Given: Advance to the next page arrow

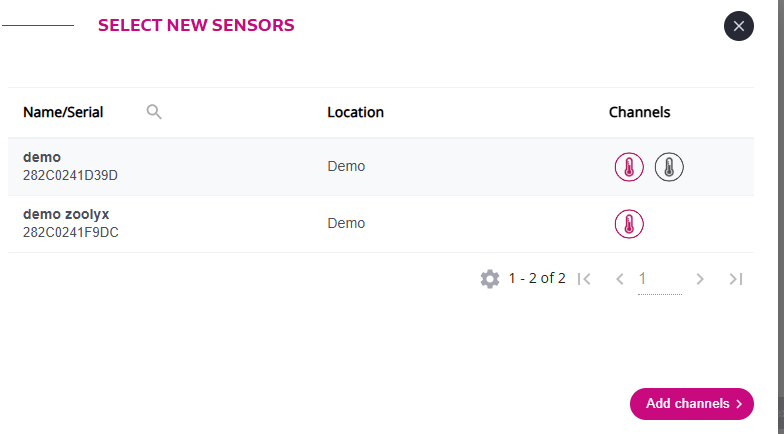Looking at the screenshot, I should 700,279.
